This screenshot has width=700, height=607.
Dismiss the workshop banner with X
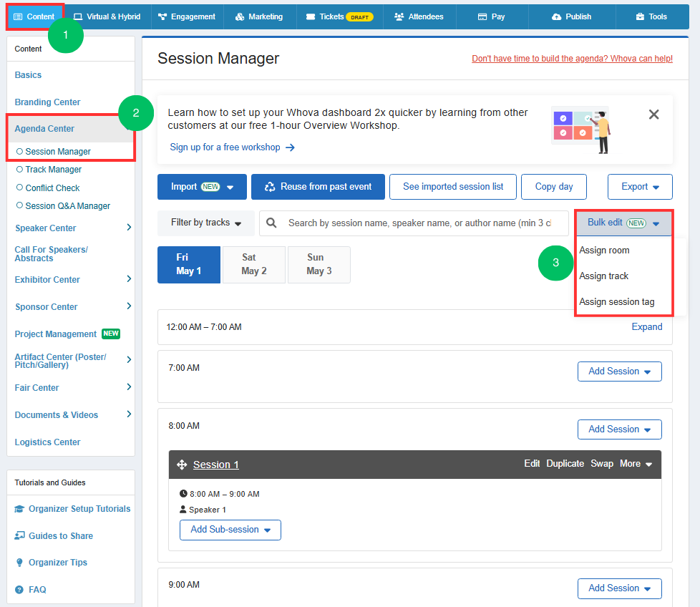[653, 115]
